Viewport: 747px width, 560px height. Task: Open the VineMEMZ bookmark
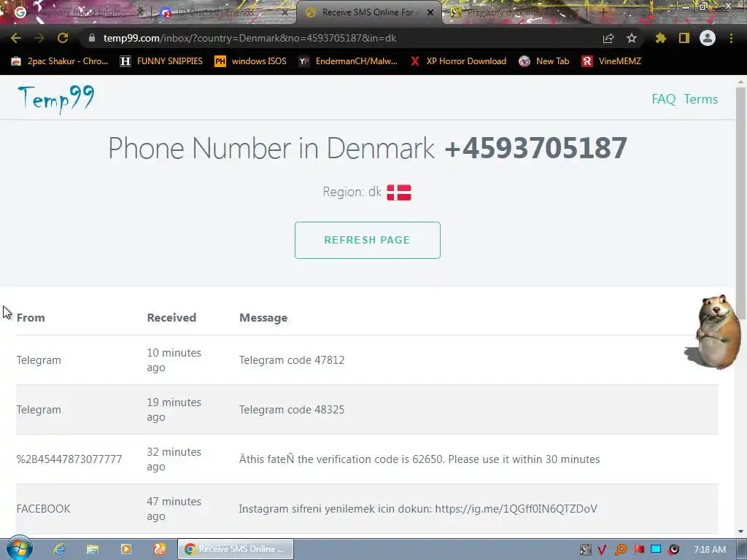tap(611, 61)
